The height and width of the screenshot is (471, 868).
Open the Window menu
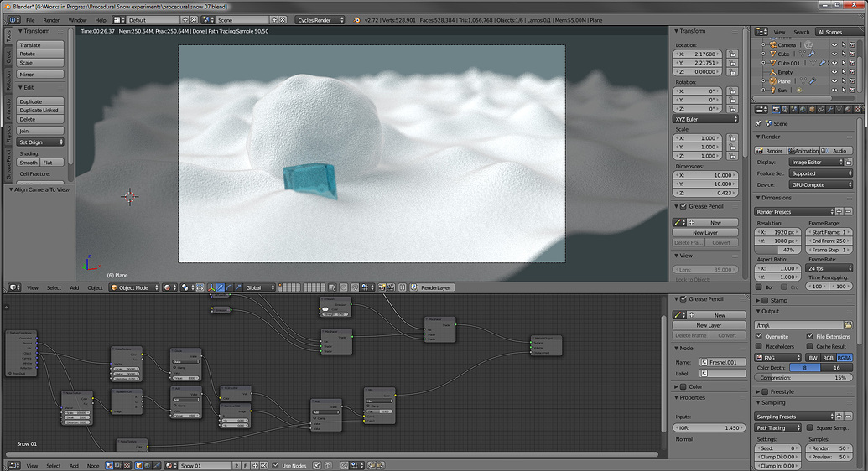point(77,20)
